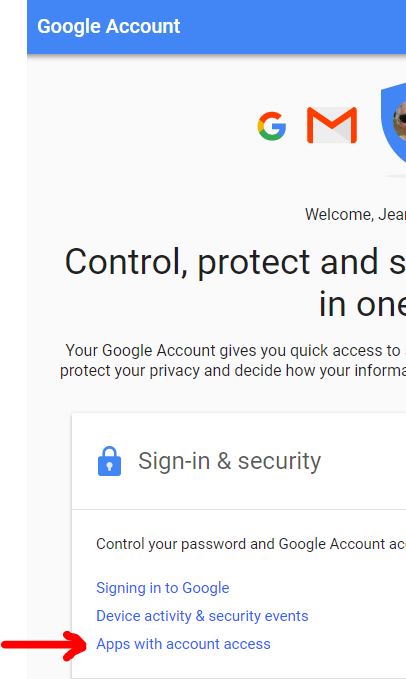Click the red arrow annotation
The height and width of the screenshot is (679, 406).
point(44,646)
